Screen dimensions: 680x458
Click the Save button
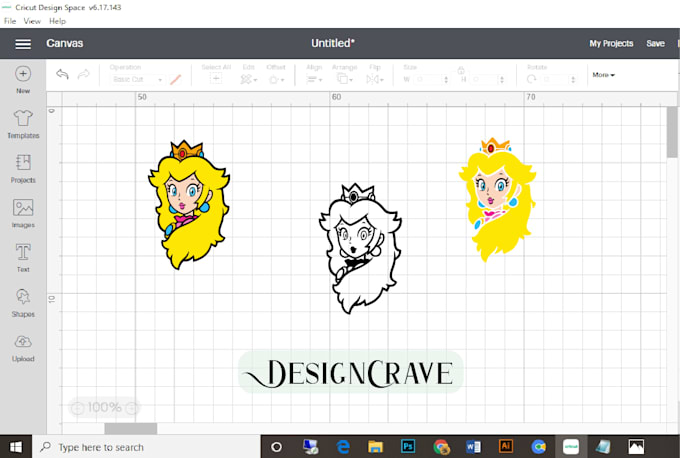click(655, 43)
